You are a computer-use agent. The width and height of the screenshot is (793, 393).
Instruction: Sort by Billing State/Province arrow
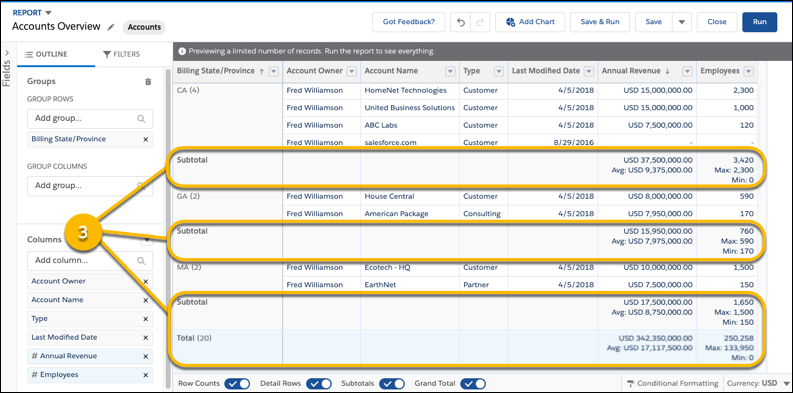pos(261,72)
